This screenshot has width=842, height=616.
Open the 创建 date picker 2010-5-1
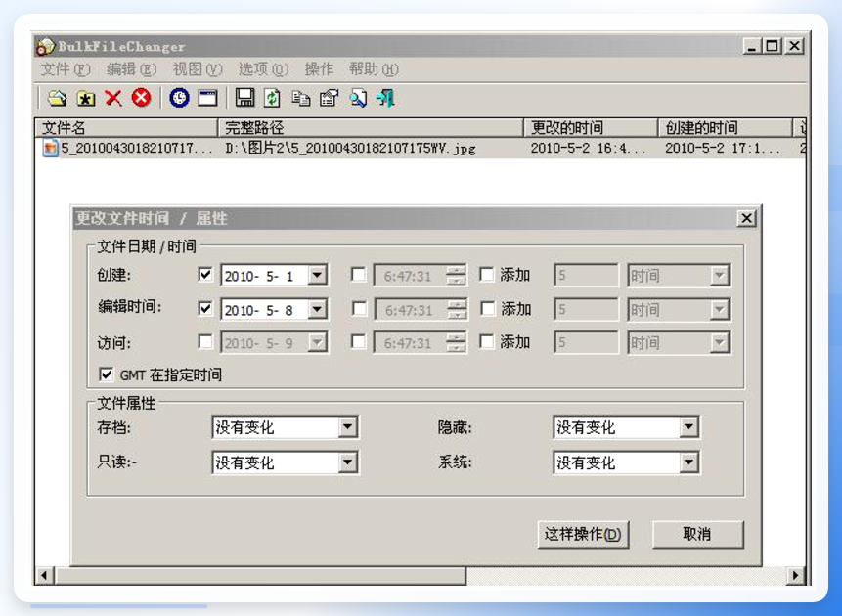(x=318, y=276)
